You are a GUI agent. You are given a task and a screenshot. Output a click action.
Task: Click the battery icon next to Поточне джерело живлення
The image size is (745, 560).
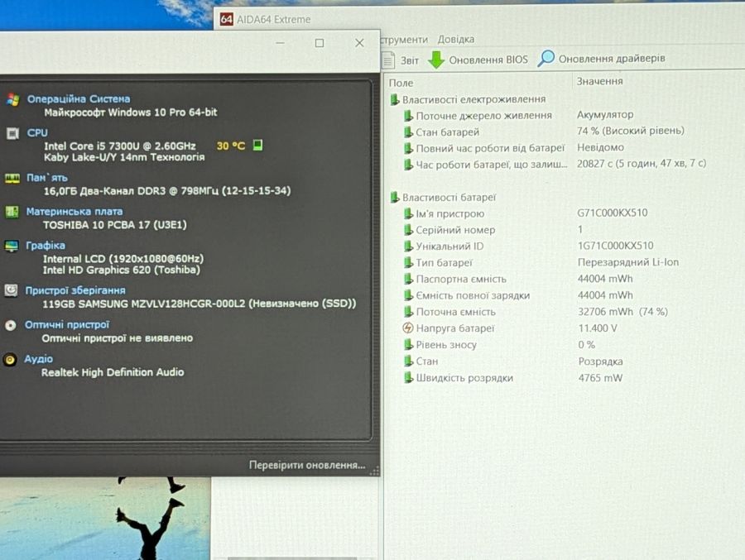pyautogui.click(x=407, y=116)
